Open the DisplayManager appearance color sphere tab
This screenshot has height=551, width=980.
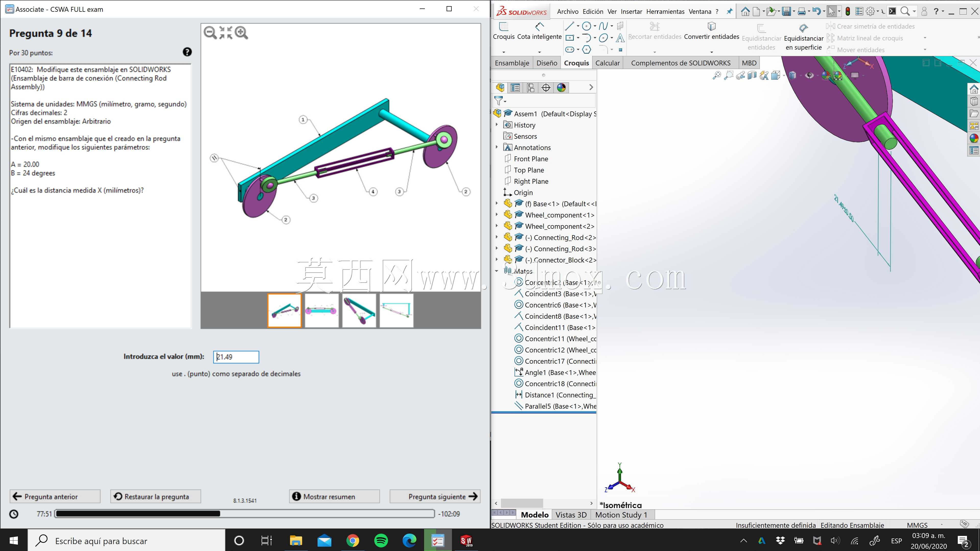click(561, 88)
